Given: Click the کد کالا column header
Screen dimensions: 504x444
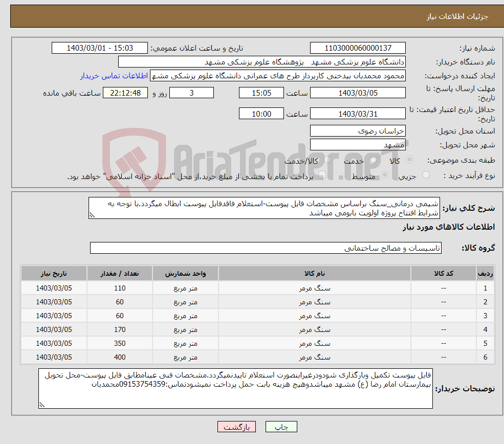Looking at the screenshot, I should click(444, 273).
